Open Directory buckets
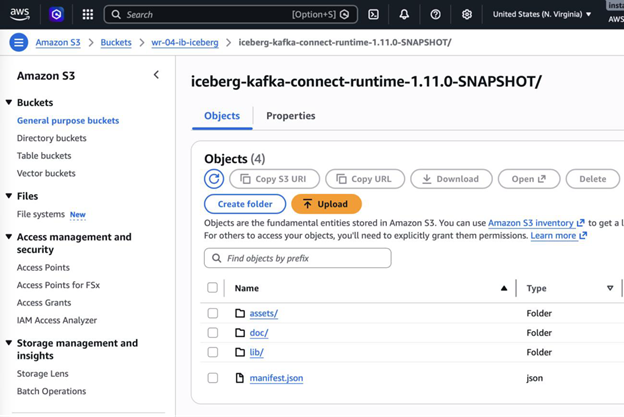624x417 pixels. point(51,138)
